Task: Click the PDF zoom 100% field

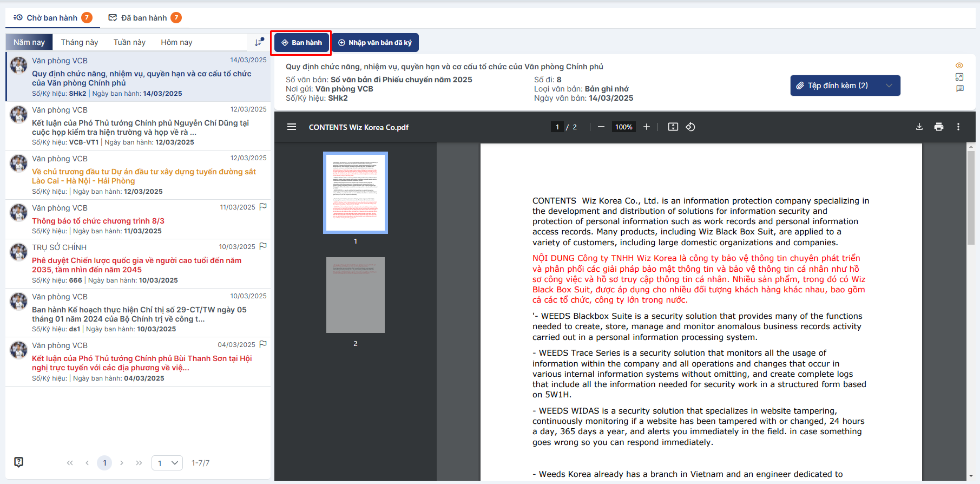Action: [624, 127]
